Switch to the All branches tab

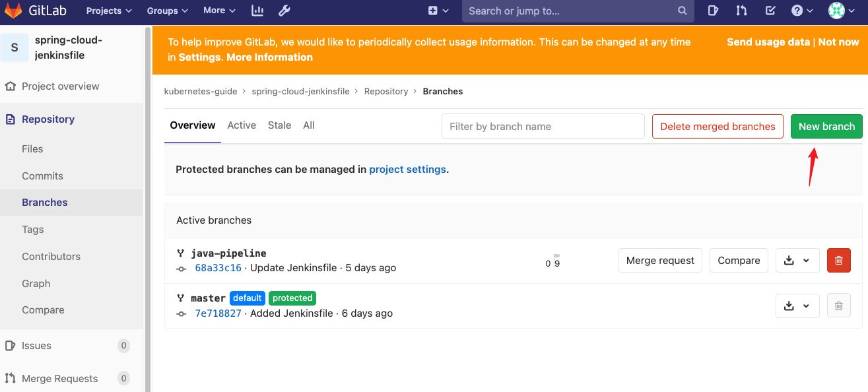click(x=309, y=125)
